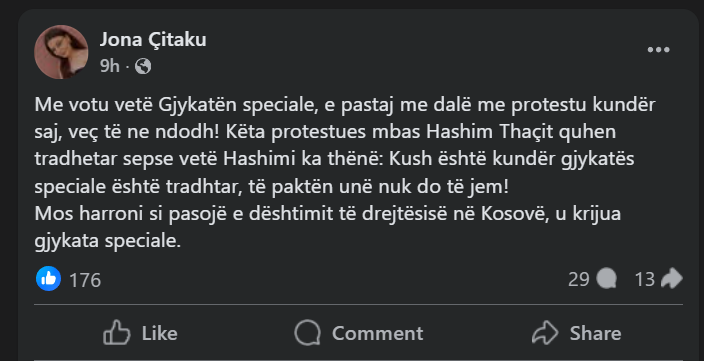View the 13 shares list
Screen dimensions: 704x361
pyautogui.click(x=645, y=279)
